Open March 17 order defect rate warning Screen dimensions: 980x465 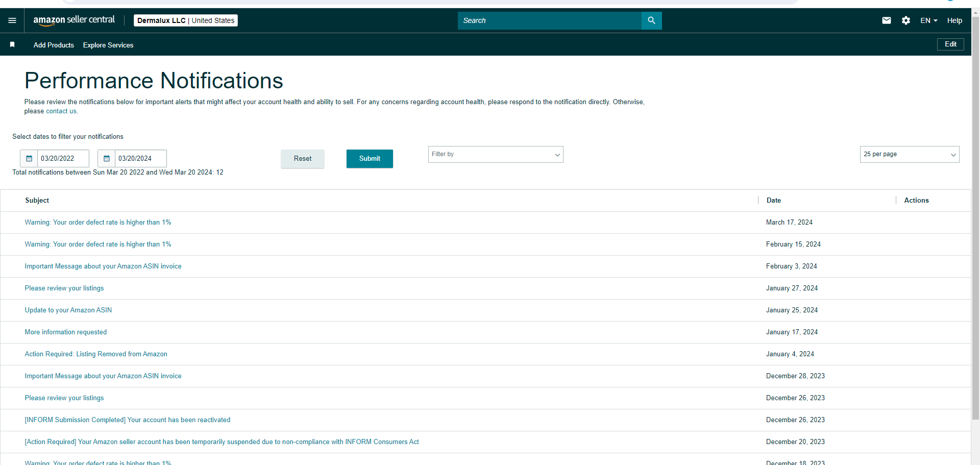click(x=98, y=223)
